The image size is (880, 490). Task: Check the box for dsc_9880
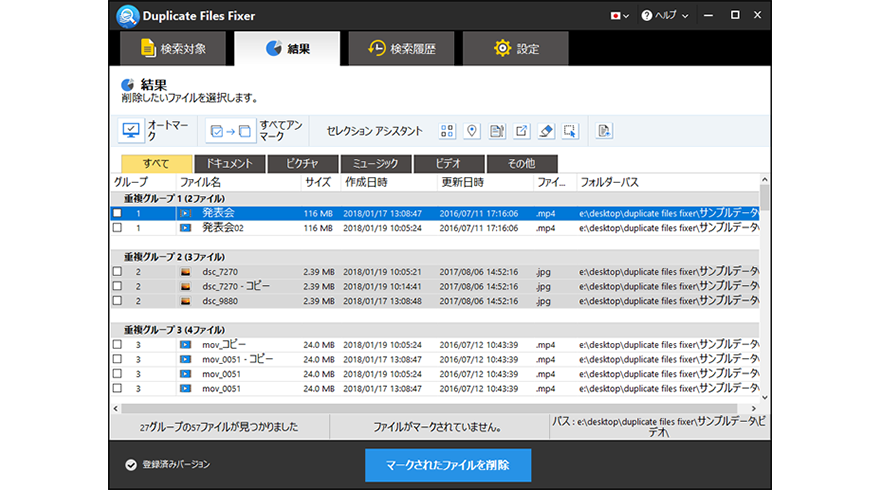coord(117,301)
